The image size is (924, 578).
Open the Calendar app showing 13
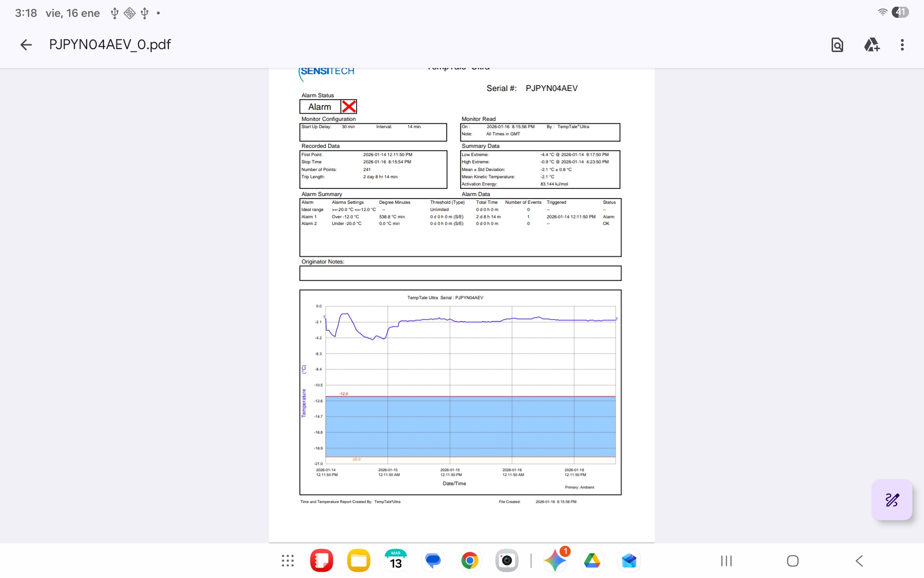click(396, 561)
